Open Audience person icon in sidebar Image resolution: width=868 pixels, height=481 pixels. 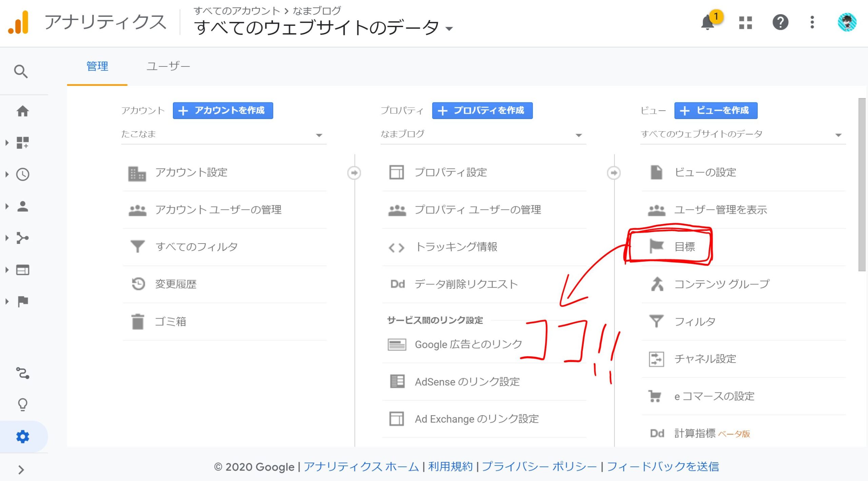(22, 206)
